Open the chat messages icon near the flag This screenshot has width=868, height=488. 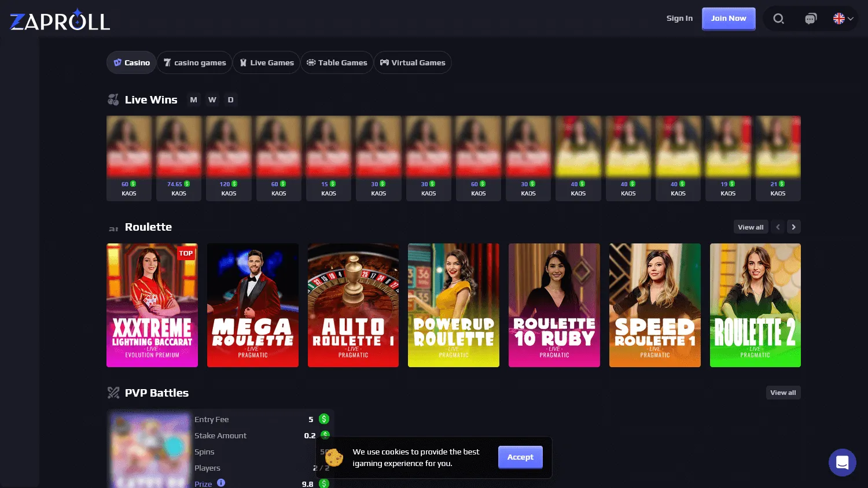point(811,19)
